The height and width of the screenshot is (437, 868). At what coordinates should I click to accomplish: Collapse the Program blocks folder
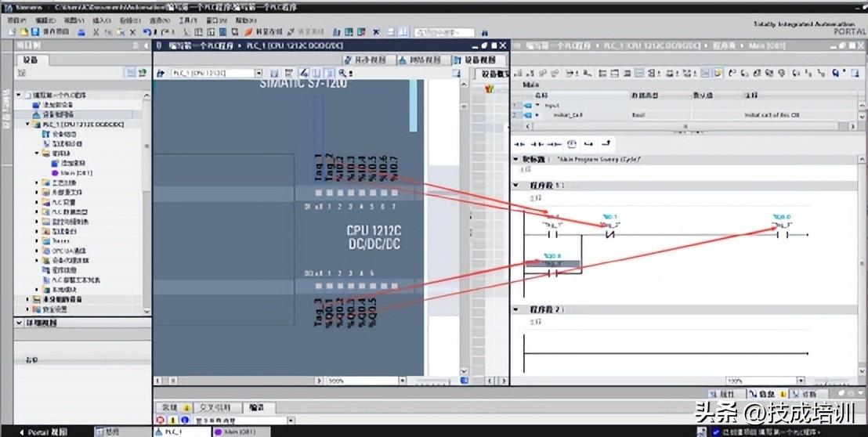click(37, 153)
